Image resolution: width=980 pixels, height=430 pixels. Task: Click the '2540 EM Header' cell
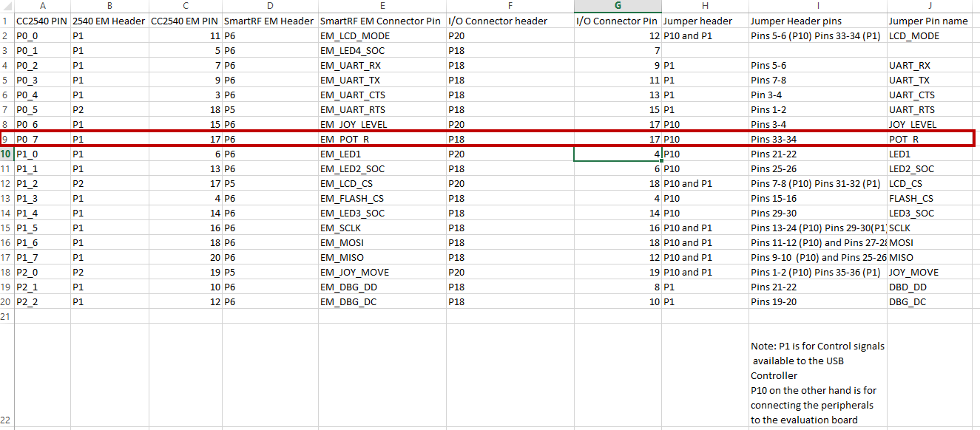[109, 21]
